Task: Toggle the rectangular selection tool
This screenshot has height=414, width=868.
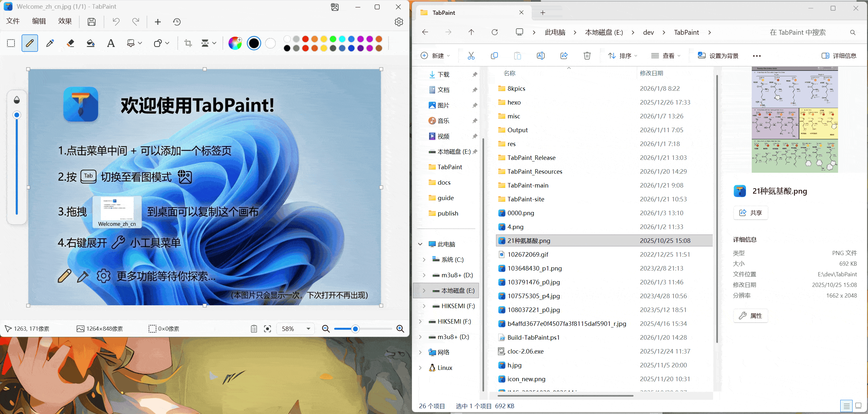Action: tap(11, 43)
